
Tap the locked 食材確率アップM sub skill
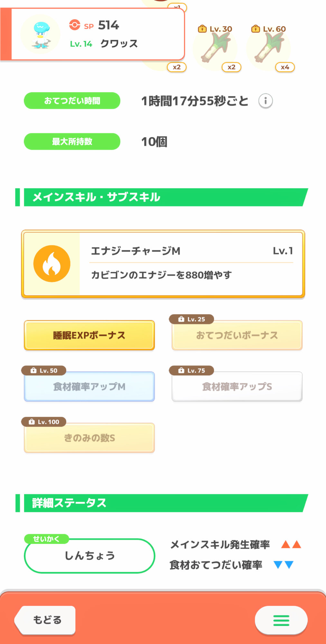coord(89,386)
